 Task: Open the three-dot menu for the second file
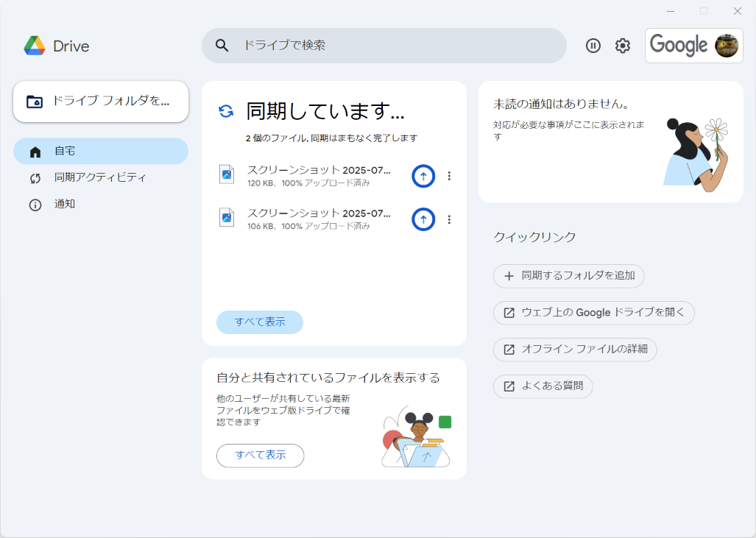pos(450,219)
